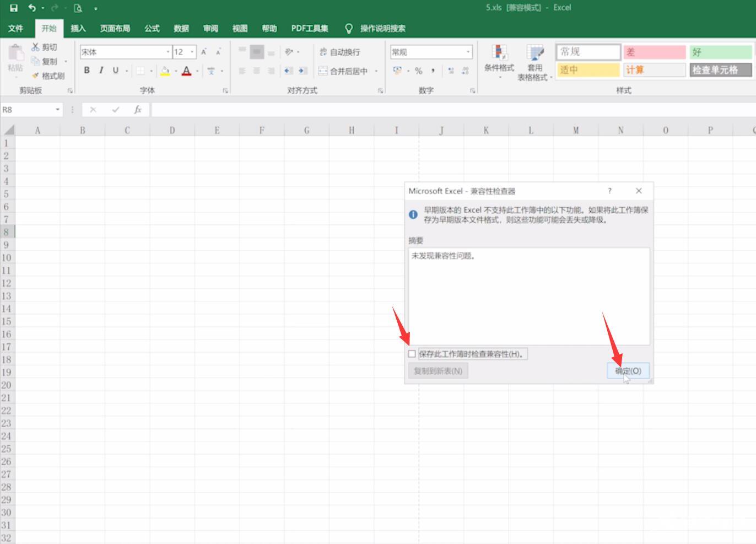
Task: Click the select-all corner triangle of sheet
Action: [x=8, y=131]
